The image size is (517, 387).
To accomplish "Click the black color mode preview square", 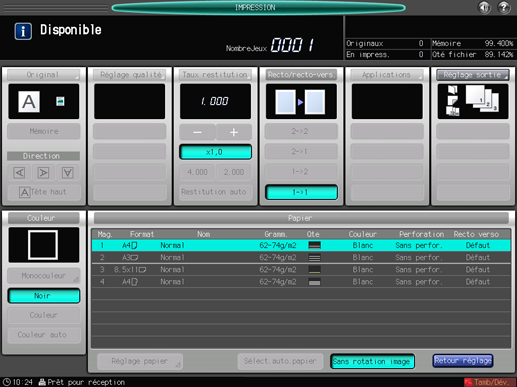I will (x=44, y=245).
